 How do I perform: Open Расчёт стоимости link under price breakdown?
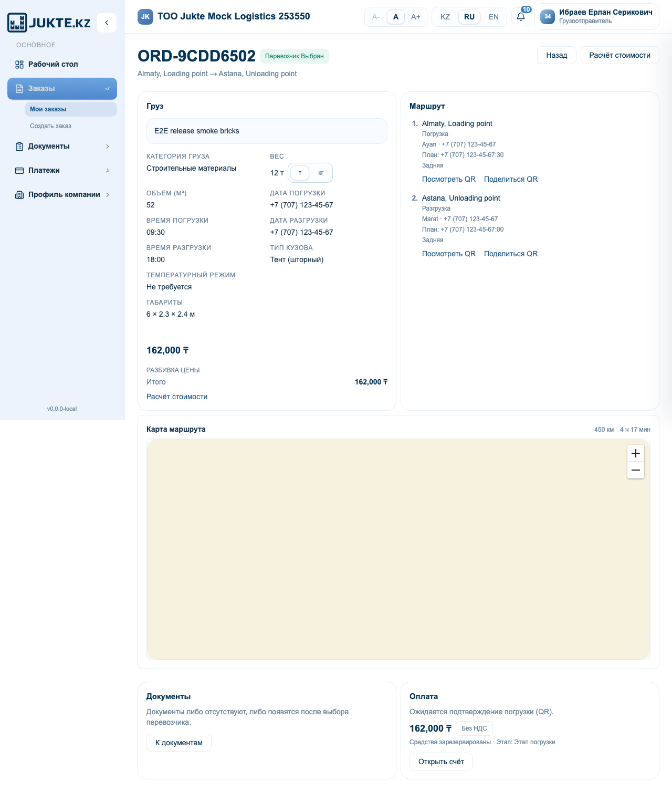177,397
